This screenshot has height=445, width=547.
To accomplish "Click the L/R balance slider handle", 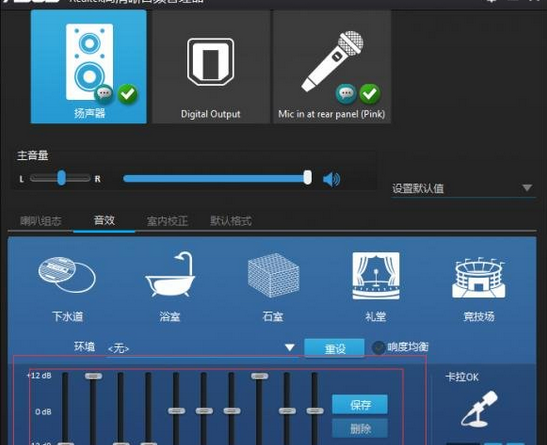I will [62, 178].
